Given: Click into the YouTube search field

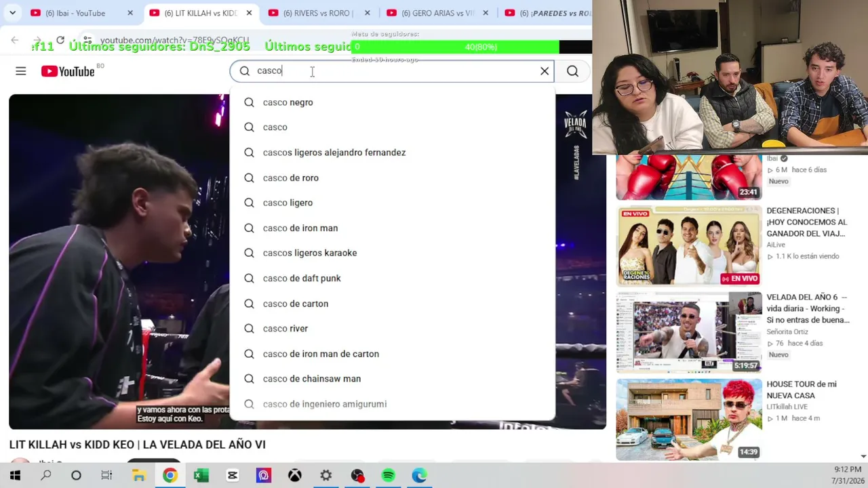Looking at the screenshot, I should tap(392, 71).
